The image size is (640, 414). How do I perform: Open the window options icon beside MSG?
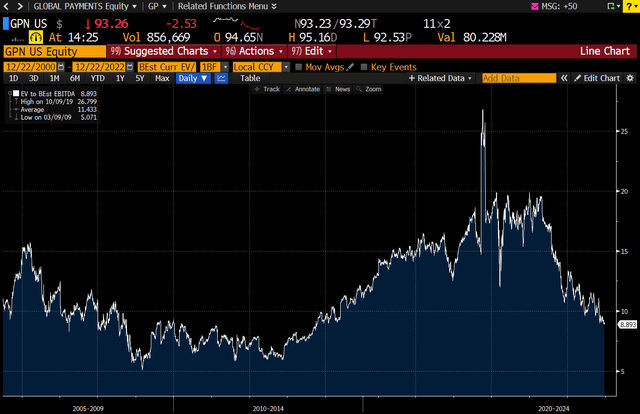(612, 6)
